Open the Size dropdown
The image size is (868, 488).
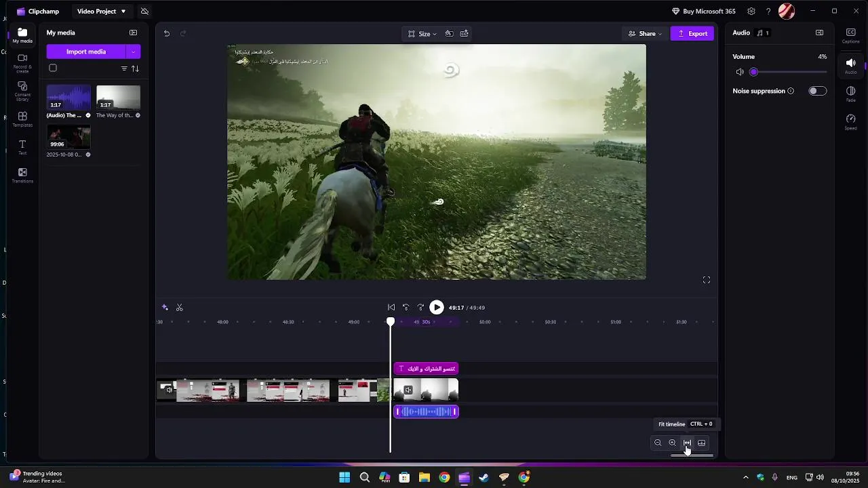pyautogui.click(x=422, y=33)
